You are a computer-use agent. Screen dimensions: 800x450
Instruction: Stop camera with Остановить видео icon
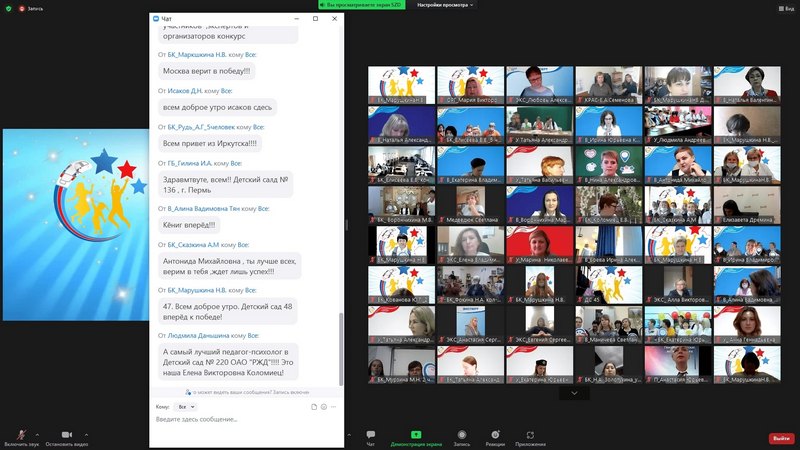[x=67, y=435]
